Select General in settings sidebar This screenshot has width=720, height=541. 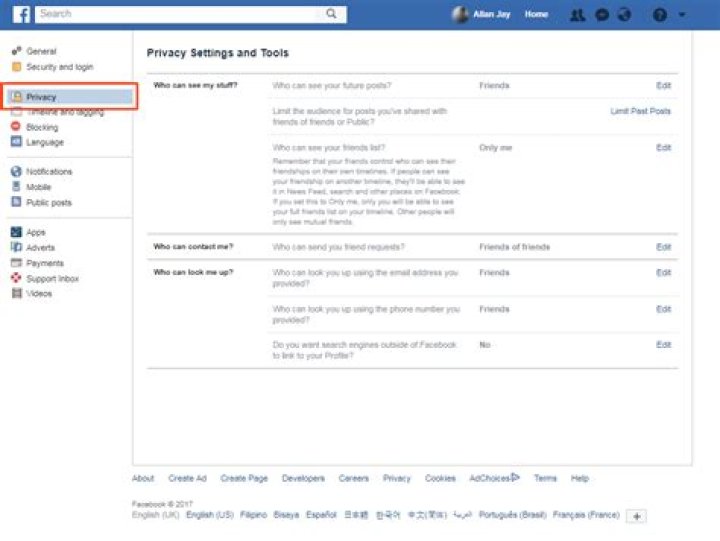40,51
